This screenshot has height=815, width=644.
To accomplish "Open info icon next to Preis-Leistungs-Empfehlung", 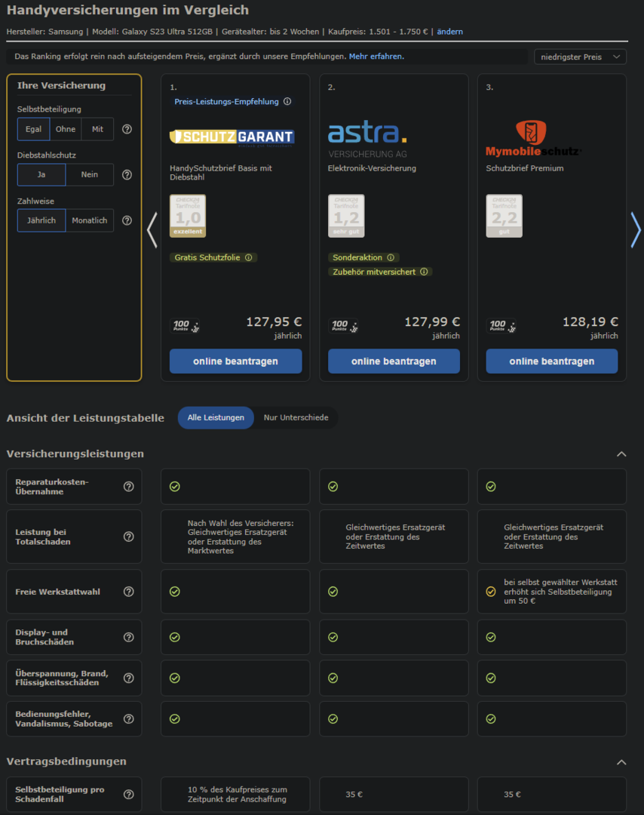I will click(287, 102).
